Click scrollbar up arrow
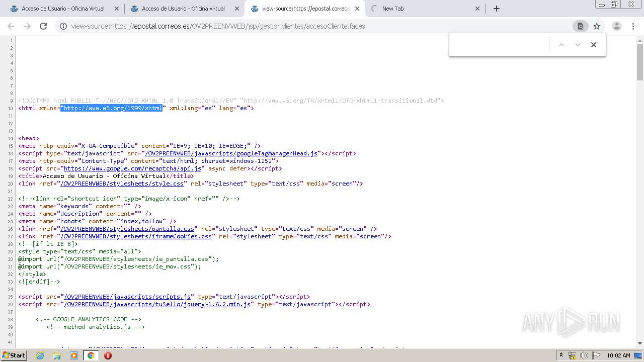Image resolution: width=644 pixels, height=362 pixels. pos(640,40)
